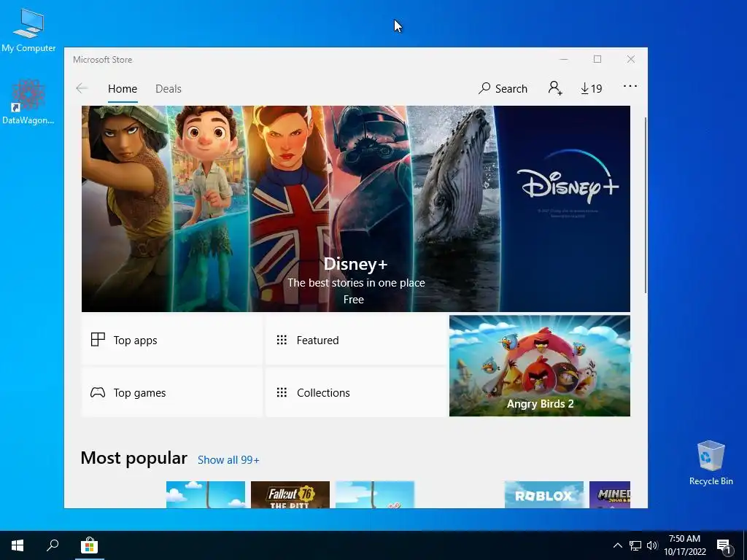Screen dimensions: 747x560
Task: Switch to the Deals tab
Action: click(169, 88)
